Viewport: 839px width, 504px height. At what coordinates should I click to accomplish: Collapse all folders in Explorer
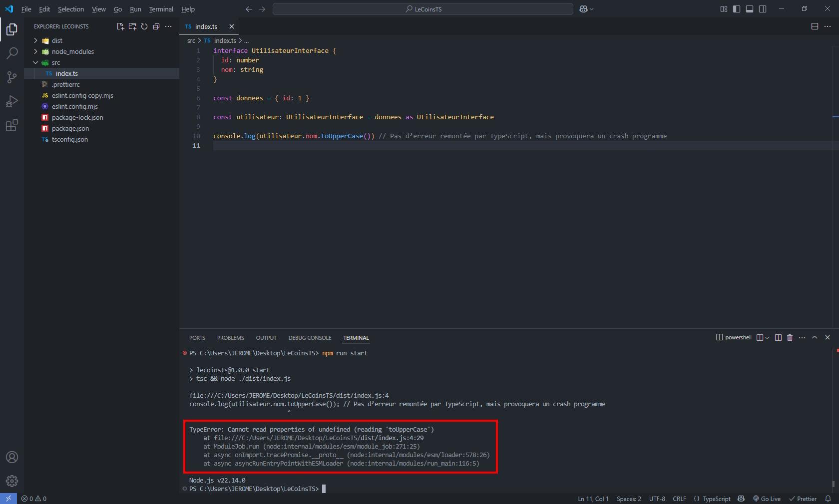coord(156,26)
